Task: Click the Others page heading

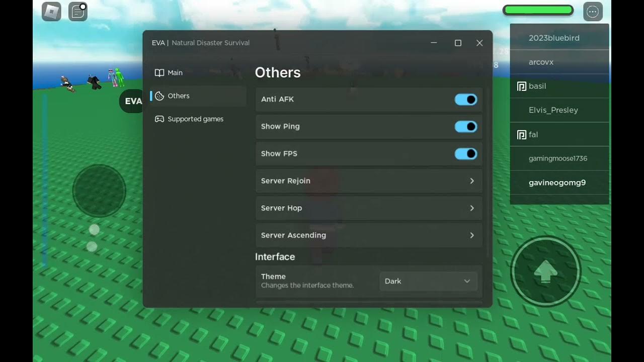Action: click(278, 73)
